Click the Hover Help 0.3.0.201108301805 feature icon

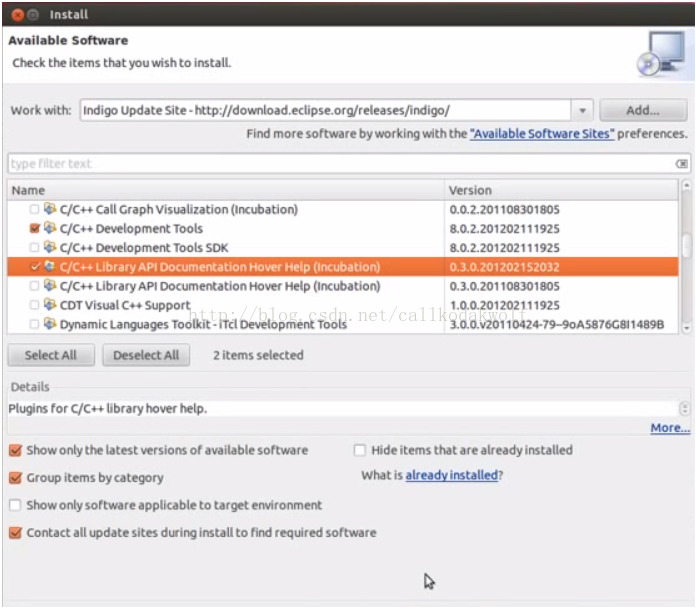(x=50, y=285)
